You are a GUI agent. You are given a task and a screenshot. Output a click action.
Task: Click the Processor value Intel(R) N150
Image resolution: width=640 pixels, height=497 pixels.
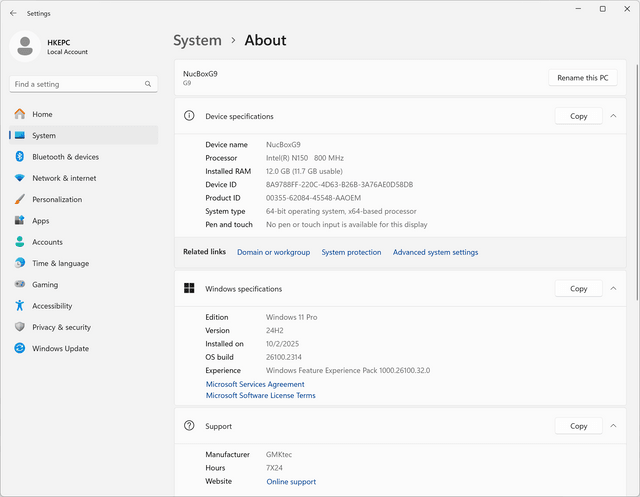click(304, 158)
